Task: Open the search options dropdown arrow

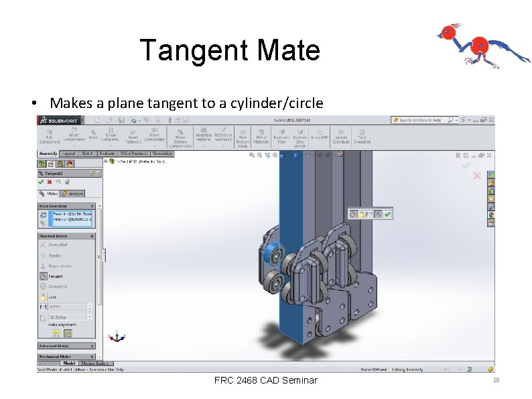Action: tap(456, 120)
